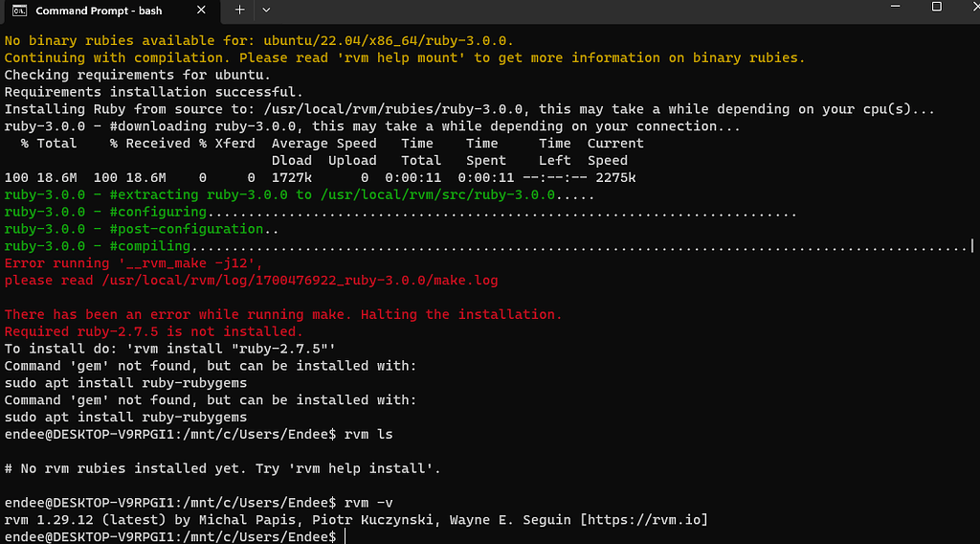This screenshot has height=544, width=980.
Task: Close the Command Prompt - bash tab
Action: pos(201,10)
